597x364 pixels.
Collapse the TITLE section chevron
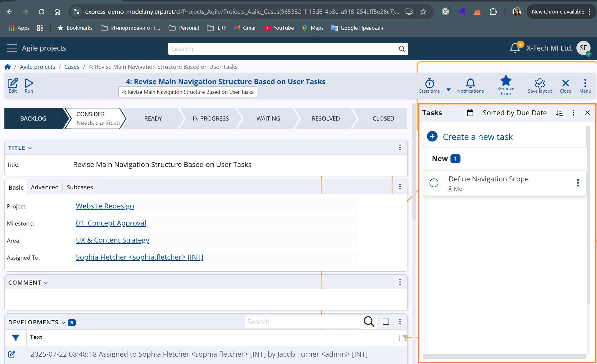pyautogui.click(x=30, y=148)
